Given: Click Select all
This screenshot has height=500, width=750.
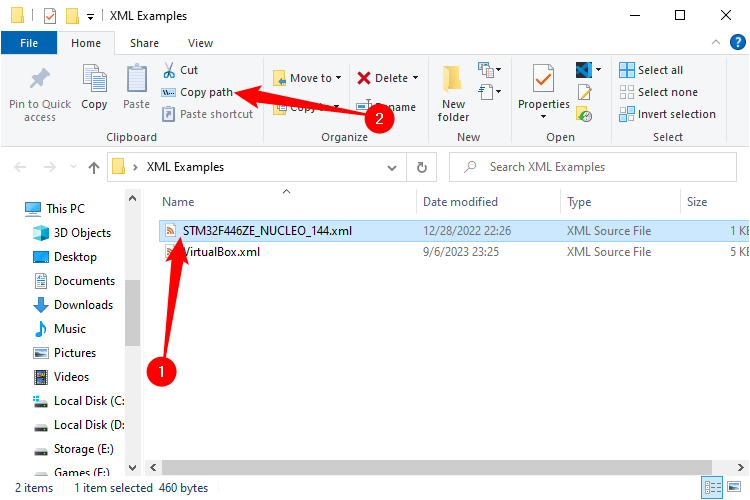Looking at the screenshot, I should (x=651, y=70).
